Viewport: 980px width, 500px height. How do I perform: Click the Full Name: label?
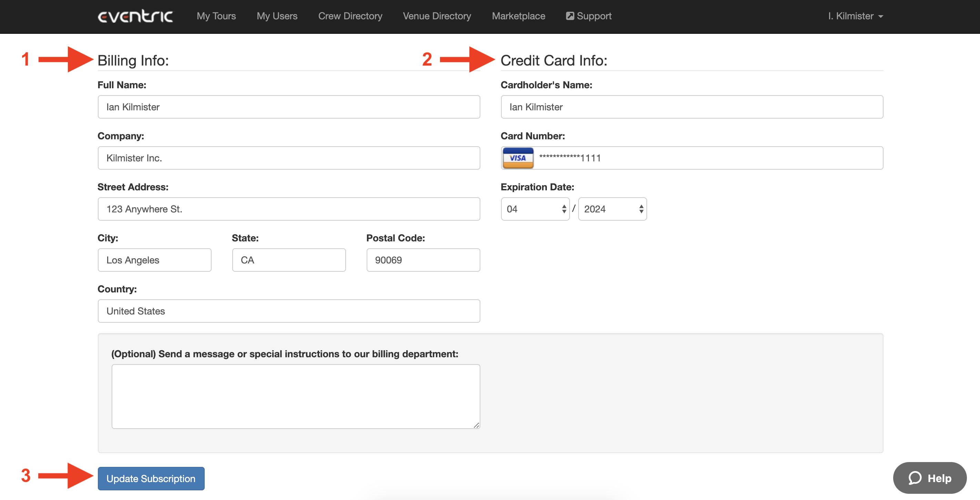[x=122, y=85]
